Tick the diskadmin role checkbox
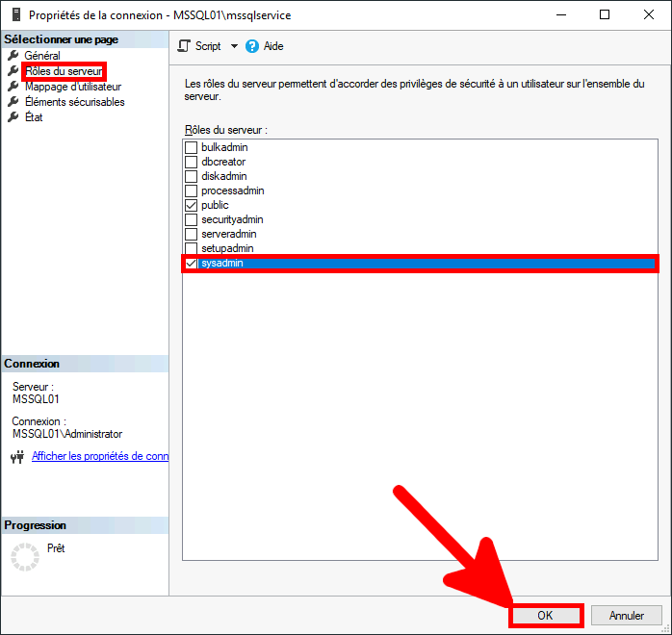This screenshot has width=672, height=635. (x=192, y=176)
